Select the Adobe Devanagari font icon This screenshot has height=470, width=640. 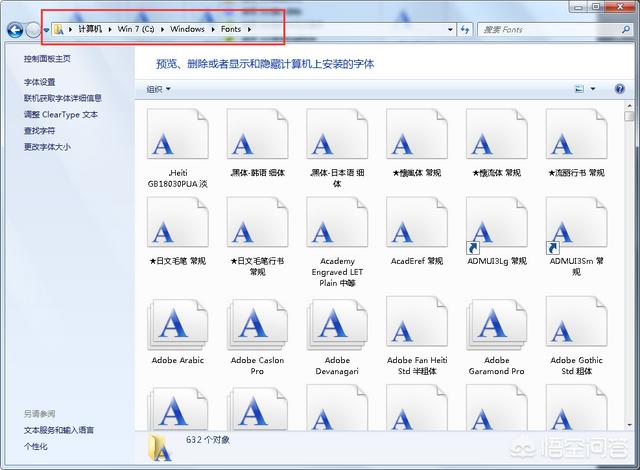point(337,324)
